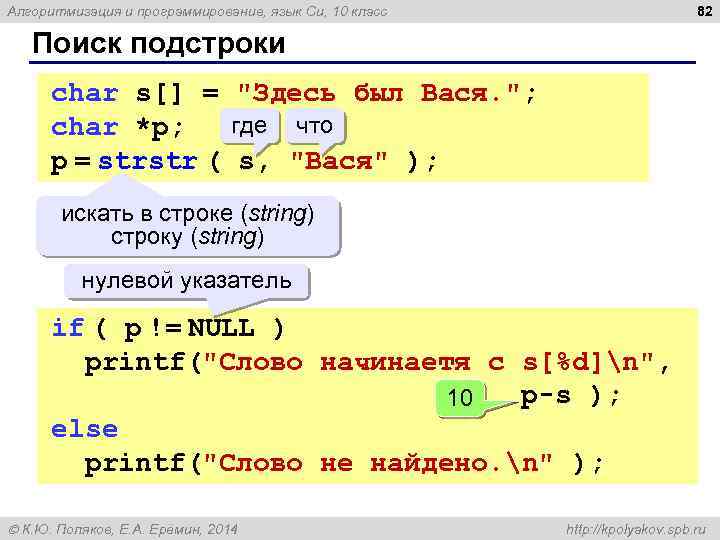
Task: Click the declaration "char *p;"
Action: (117, 128)
